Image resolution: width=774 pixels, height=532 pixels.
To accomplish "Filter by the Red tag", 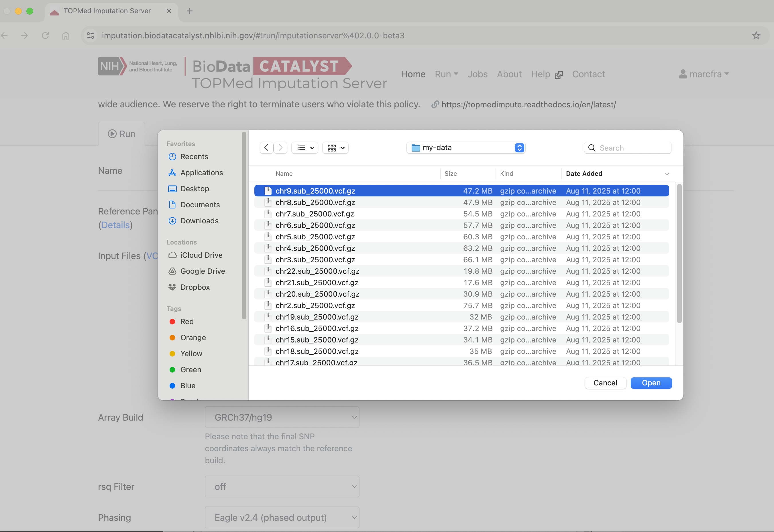I will pyautogui.click(x=187, y=321).
